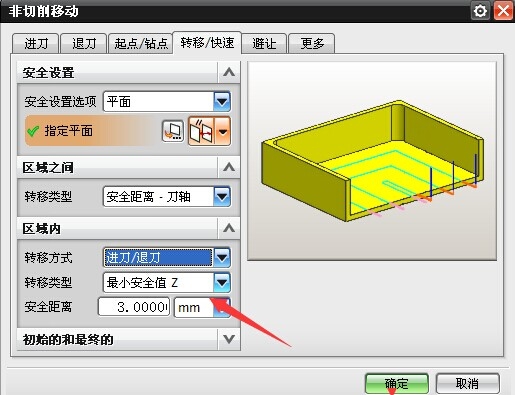515x395 pixels.
Task: Select the 转移/快速 tab
Action: pos(207,43)
